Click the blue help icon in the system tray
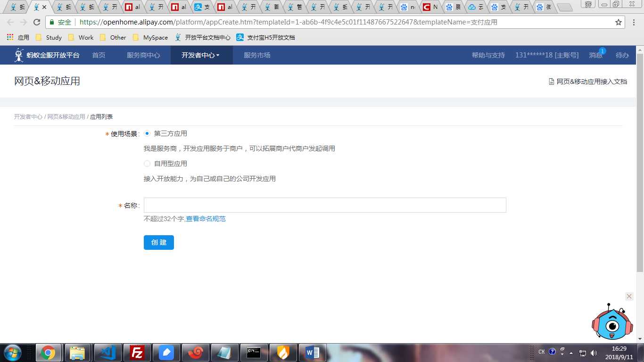Viewport: 644px width, 362px height. pyautogui.click(x=552, y=352)
